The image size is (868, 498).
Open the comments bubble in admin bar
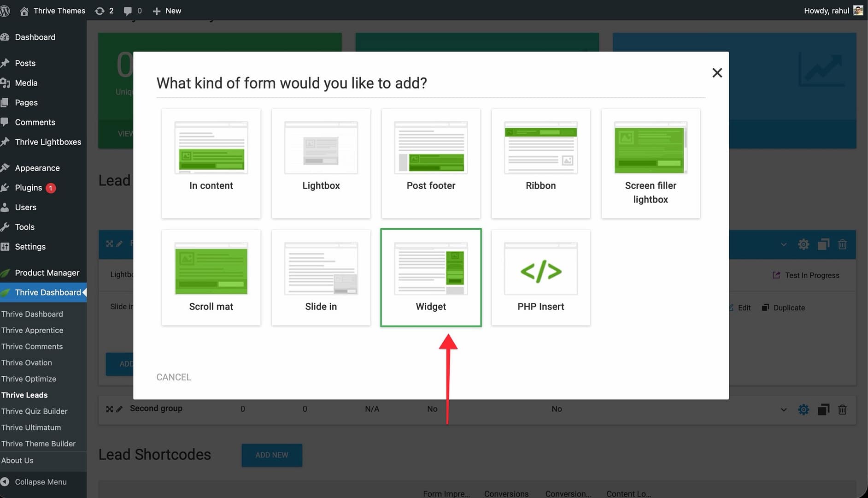(132, 11)
